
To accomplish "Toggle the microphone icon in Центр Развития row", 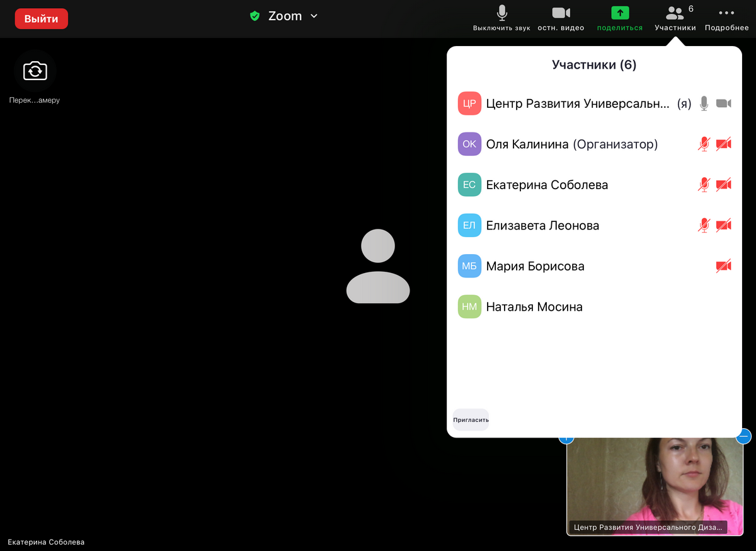I will click(704, 103).
